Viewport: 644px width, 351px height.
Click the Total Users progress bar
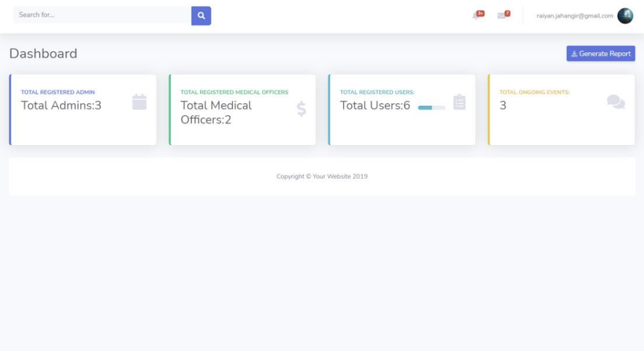point(431,108)
